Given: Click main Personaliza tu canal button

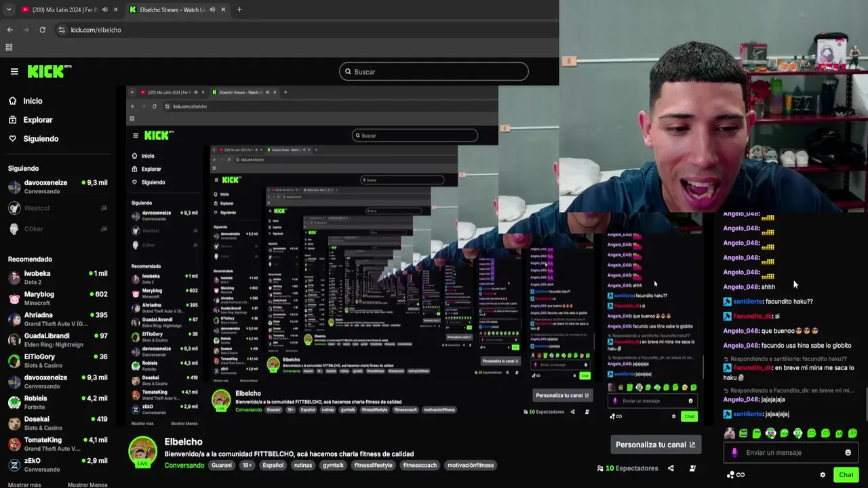Looking at the screenshot, I should (x=655, y=445).
